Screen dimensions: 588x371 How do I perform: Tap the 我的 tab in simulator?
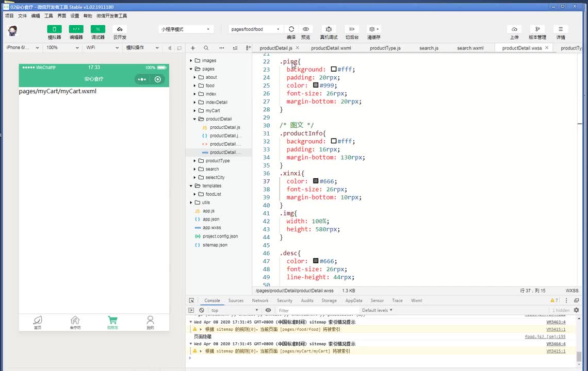(150, 323)
